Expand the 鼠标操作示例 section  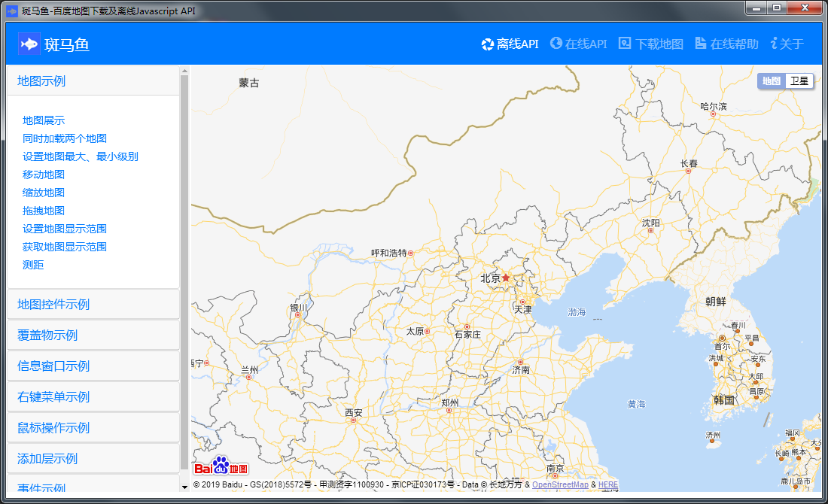click(x=93, y=427)
